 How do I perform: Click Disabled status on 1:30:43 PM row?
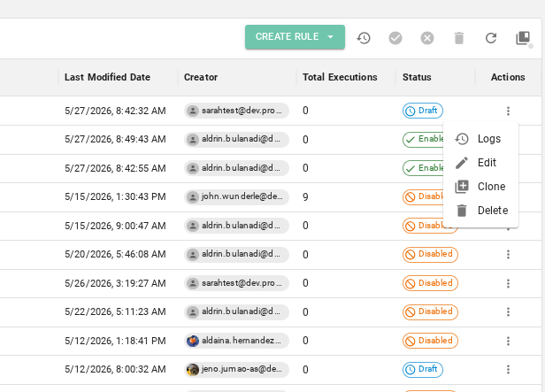coord(423,196)
